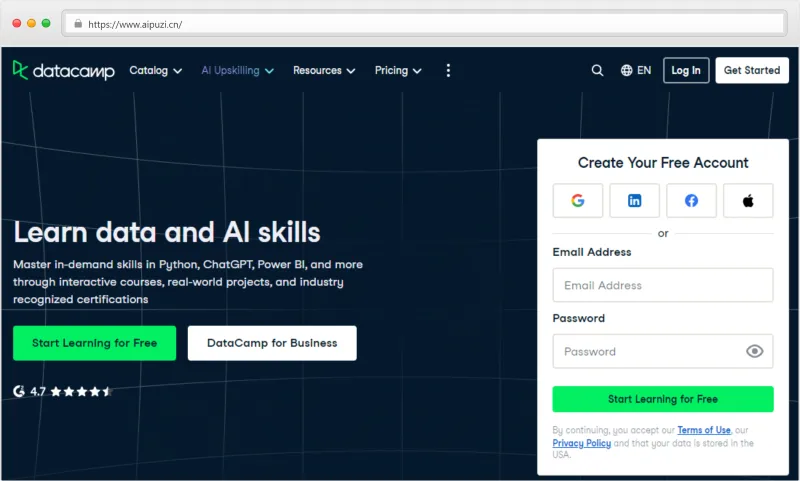Expand the Resources dropdown menu
Viewport: 800px width, 481px height.
point(324,70)
